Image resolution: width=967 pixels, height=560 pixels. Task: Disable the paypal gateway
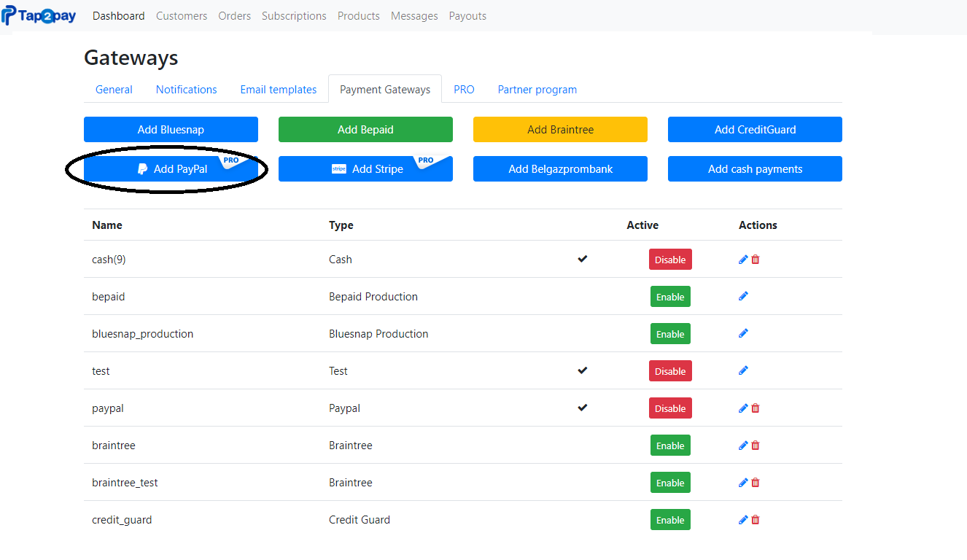[670, 408]
